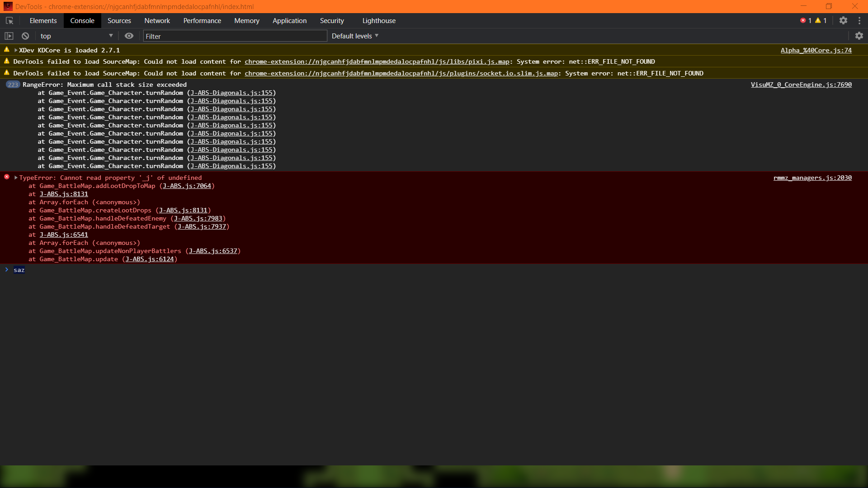868x488 pixels.
Task: Select the Console tab
Action: point(82,21)
